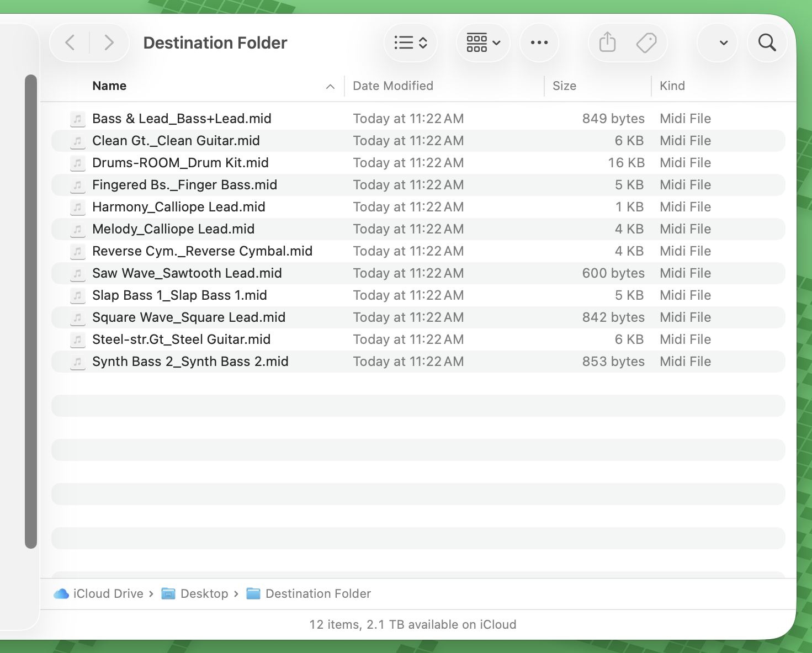Toggle sort direction arrow in Name column

(330, 86)
